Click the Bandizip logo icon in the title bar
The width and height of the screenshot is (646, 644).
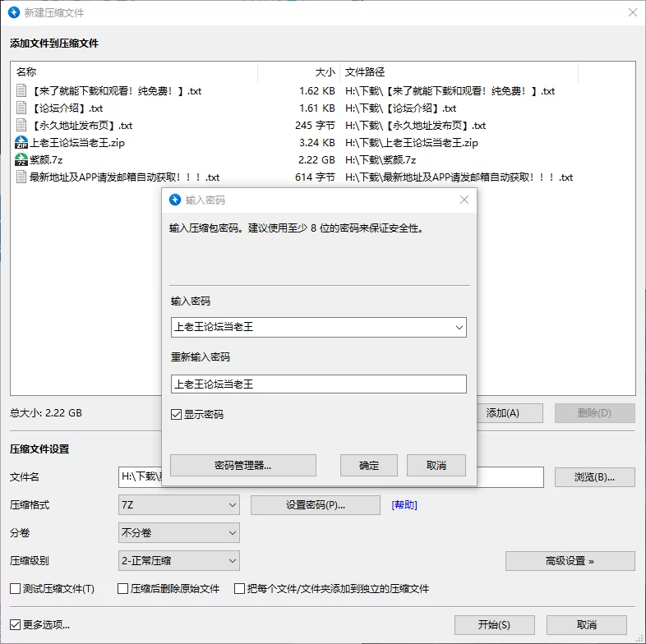click(x=14, y=12)
